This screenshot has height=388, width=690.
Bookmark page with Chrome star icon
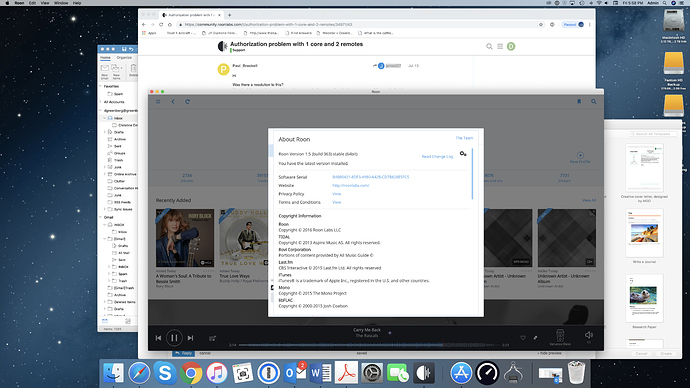coord(541,25)
